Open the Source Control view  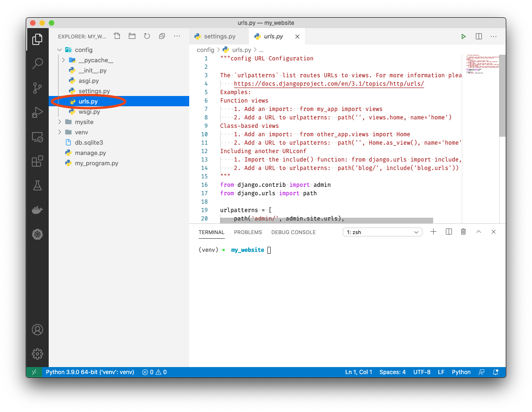coord(37,88)
